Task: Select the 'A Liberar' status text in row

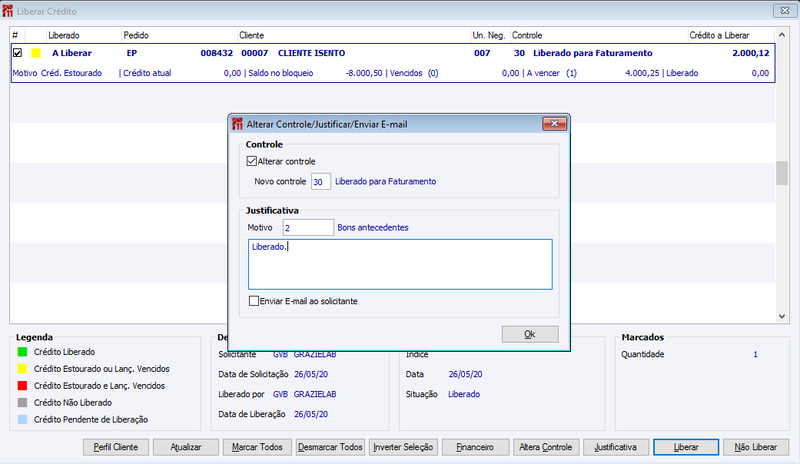Action: [72, 53]
